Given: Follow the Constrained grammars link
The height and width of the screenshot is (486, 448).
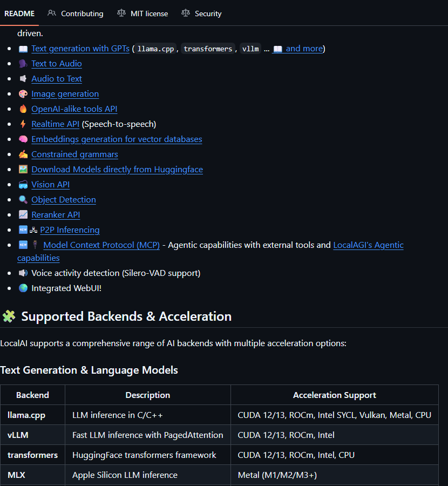Looking at the screenshot, I should pos(74,154).
